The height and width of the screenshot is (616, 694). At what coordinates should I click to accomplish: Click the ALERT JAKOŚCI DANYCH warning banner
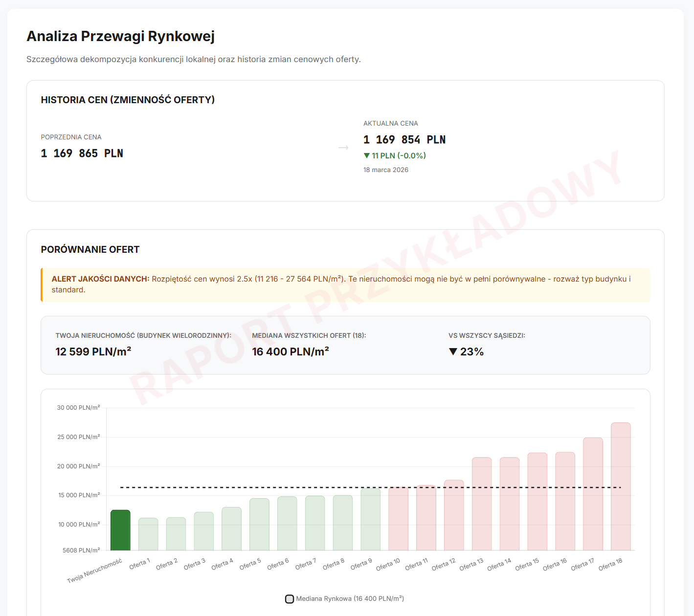pyautogui.click(x=345, y=285)
